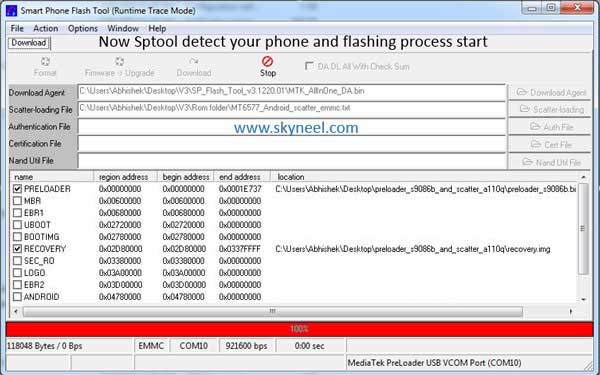Click the Certification File input field
The width and height of the screenshot is (600, 375).
pos(292,144)
